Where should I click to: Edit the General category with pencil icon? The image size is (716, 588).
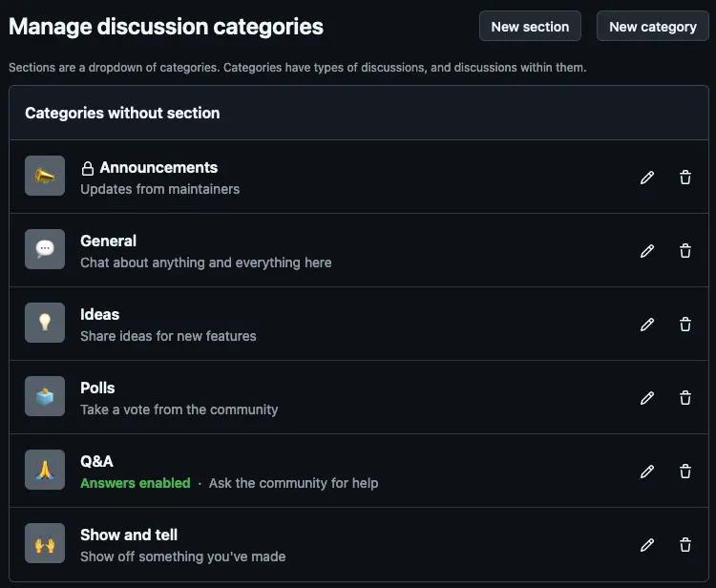tap(647, 251)
